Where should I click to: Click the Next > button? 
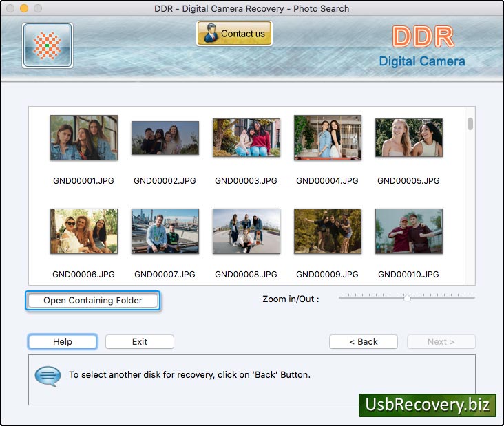tap(441, 341)
